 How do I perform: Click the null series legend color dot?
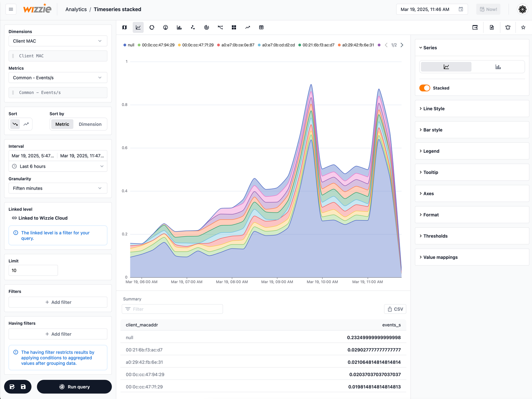point(125,45)
